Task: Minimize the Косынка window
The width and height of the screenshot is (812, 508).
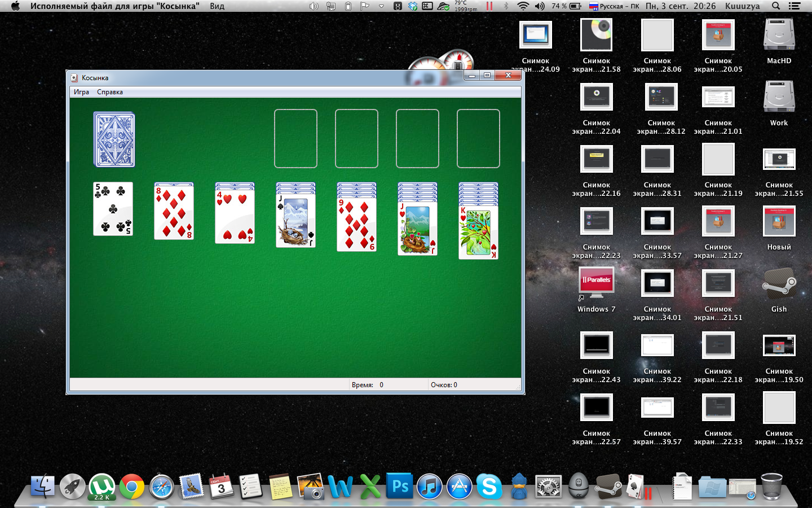Action: coord(472,75)
